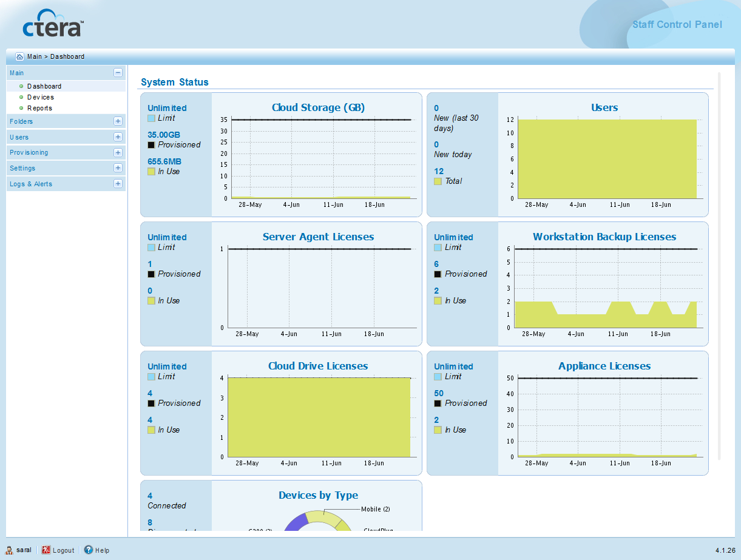Click the 4.1.26 version number

point(725,550)
